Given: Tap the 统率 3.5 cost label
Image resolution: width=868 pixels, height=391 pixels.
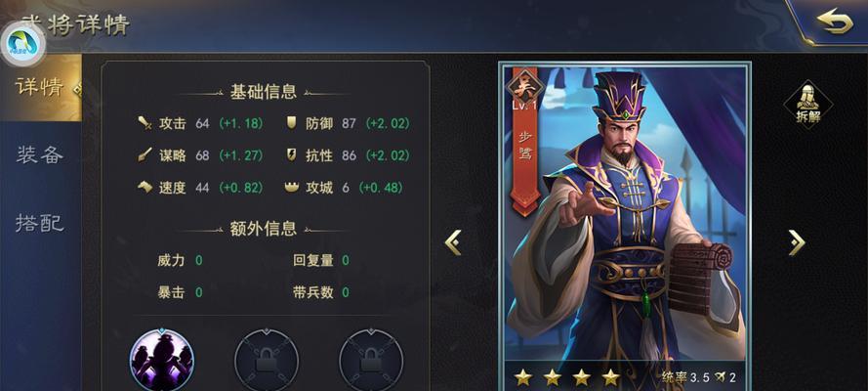Looking at the screenshot, I should pyautogui.click(x=685, y=377).
